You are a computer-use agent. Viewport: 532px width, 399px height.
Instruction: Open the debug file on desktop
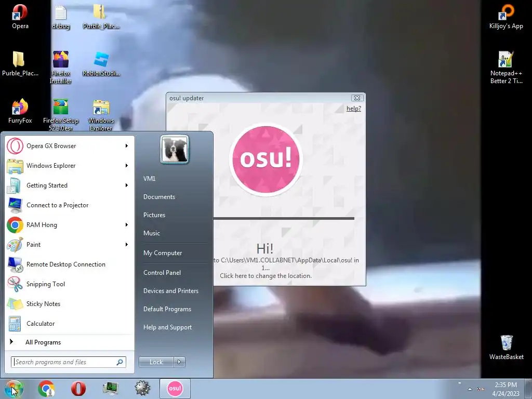(x=61, y=17)
